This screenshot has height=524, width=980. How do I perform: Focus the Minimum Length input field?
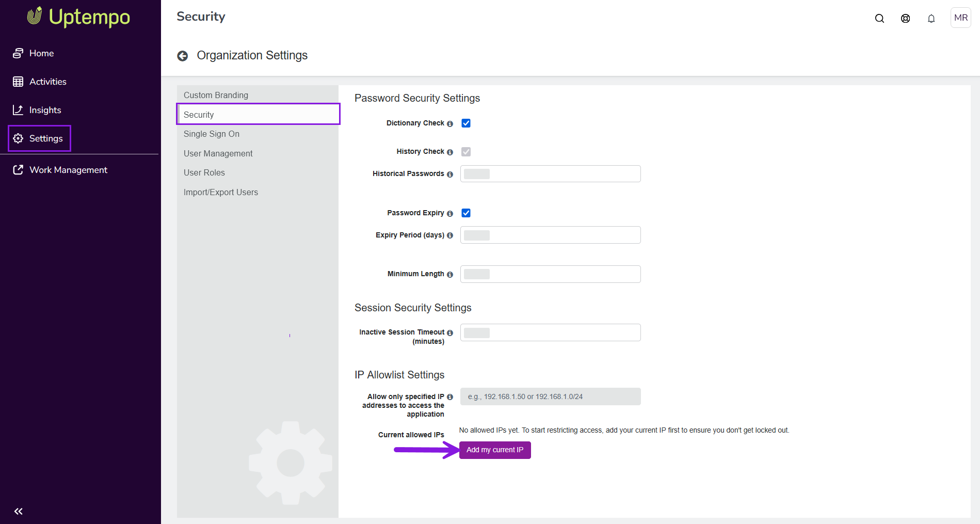pyautogui.click(x=551, y=274)
